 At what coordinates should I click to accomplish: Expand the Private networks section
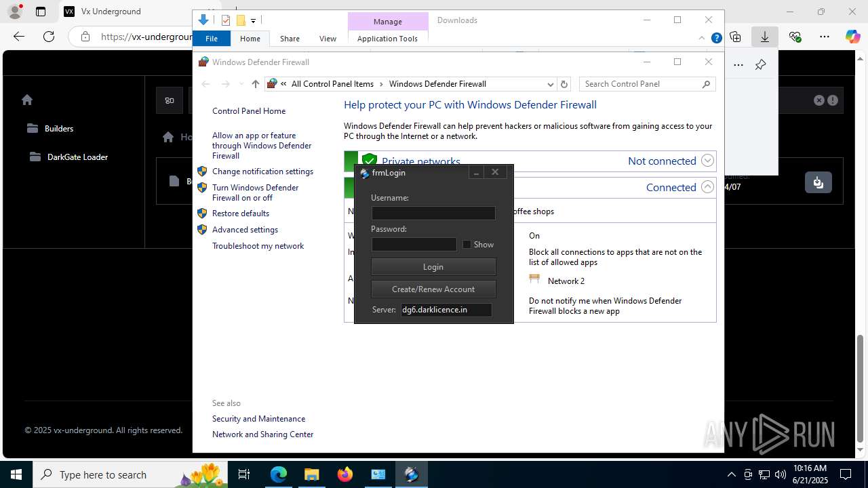pos(707,161)
